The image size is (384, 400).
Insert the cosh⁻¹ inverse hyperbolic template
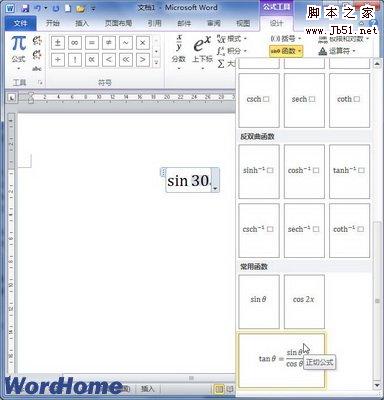(x=304, y=171)
